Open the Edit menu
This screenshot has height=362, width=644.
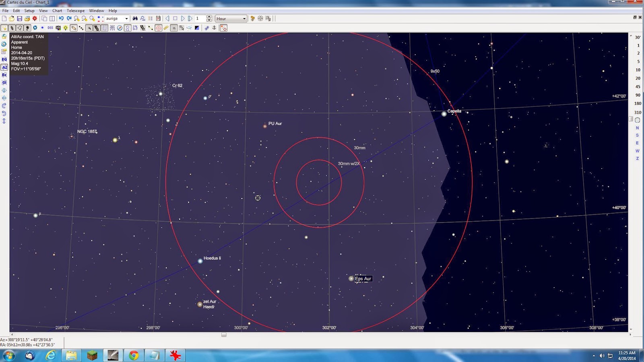(16, 10)
